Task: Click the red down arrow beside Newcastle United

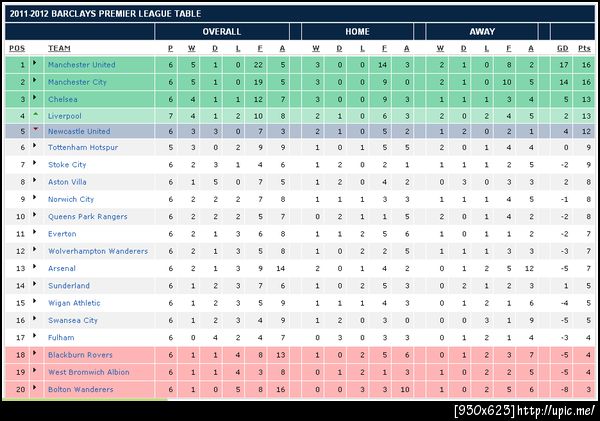Action: pyautogui.click(x=36, y=131)
